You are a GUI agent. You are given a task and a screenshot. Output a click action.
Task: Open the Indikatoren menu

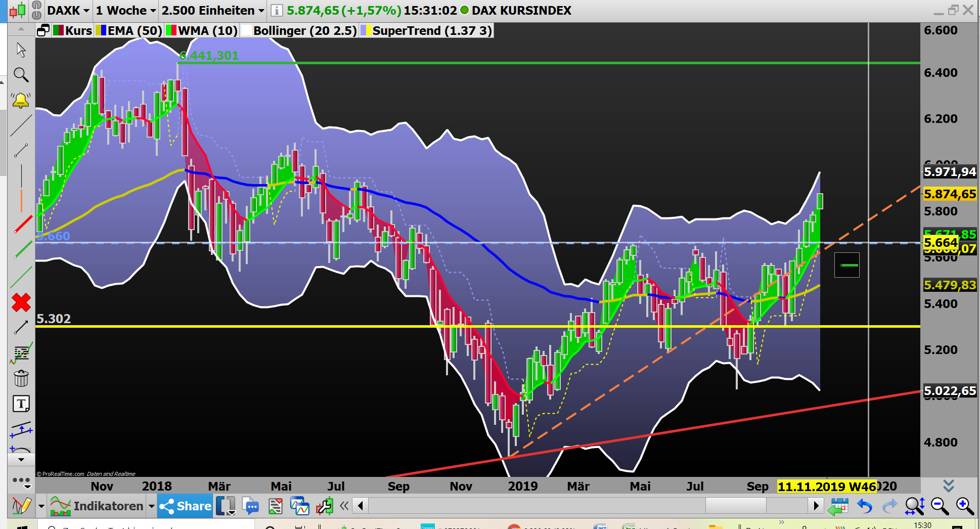coord(108,506)
